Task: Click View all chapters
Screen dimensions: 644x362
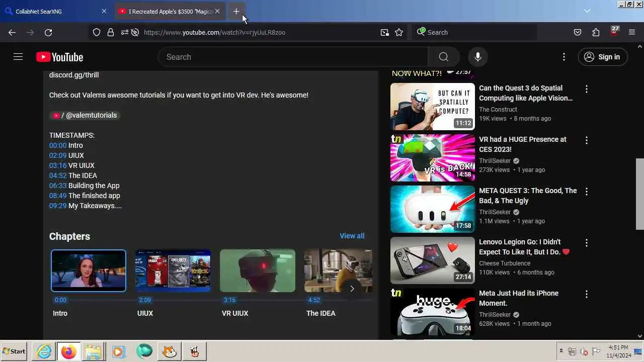Action: pos(352,236)
